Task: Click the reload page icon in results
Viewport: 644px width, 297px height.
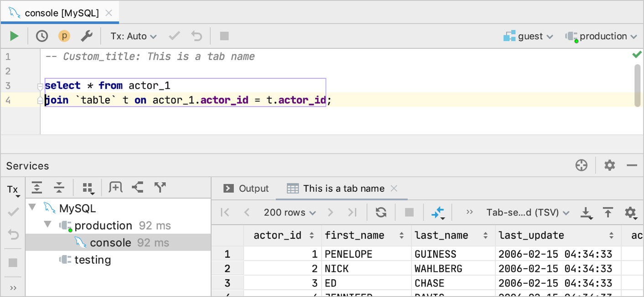Action: click(x=381, y=212)
